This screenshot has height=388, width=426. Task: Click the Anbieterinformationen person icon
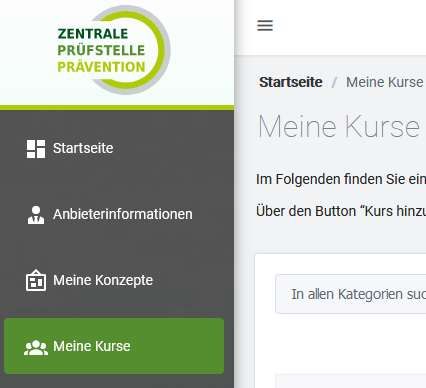coord(36,215)
